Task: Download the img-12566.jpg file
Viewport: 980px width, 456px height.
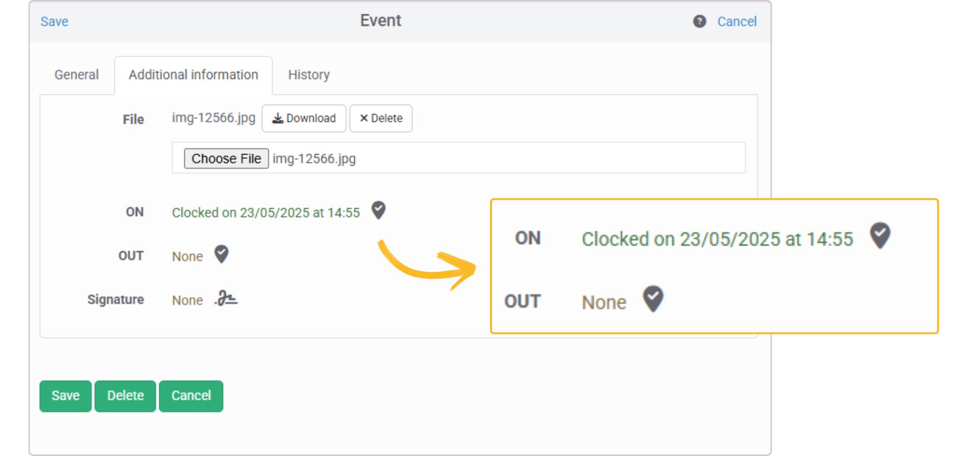Action: [304, 118]
